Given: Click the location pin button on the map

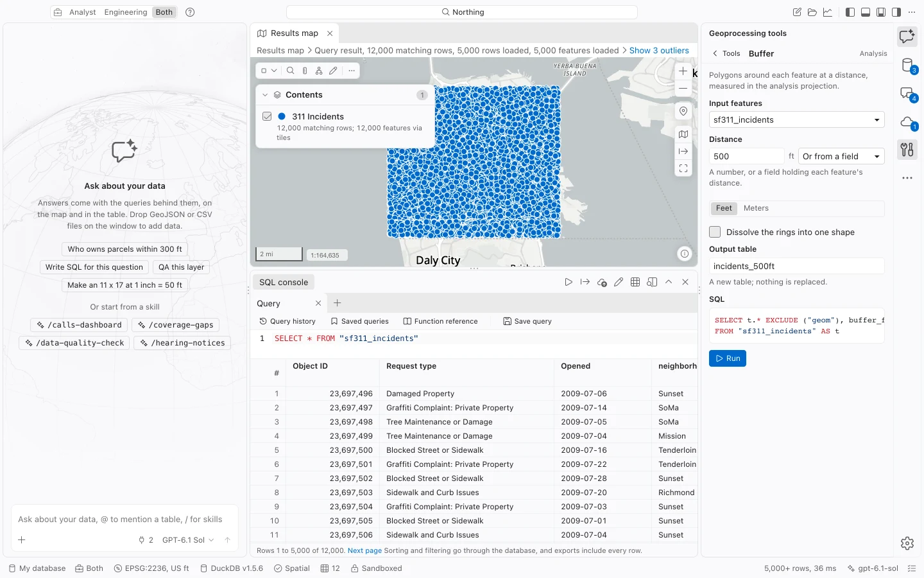Looking at the screenshot, I should (683, 111).
